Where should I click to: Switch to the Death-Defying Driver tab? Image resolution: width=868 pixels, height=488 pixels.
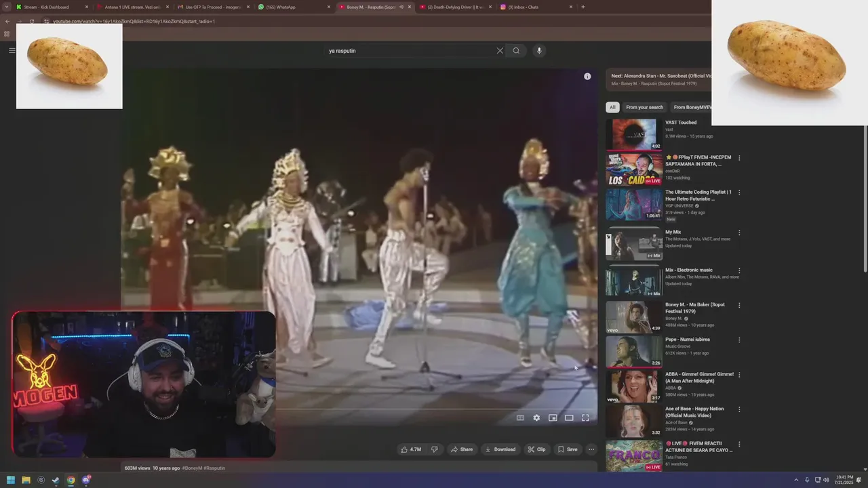(456, 7)
